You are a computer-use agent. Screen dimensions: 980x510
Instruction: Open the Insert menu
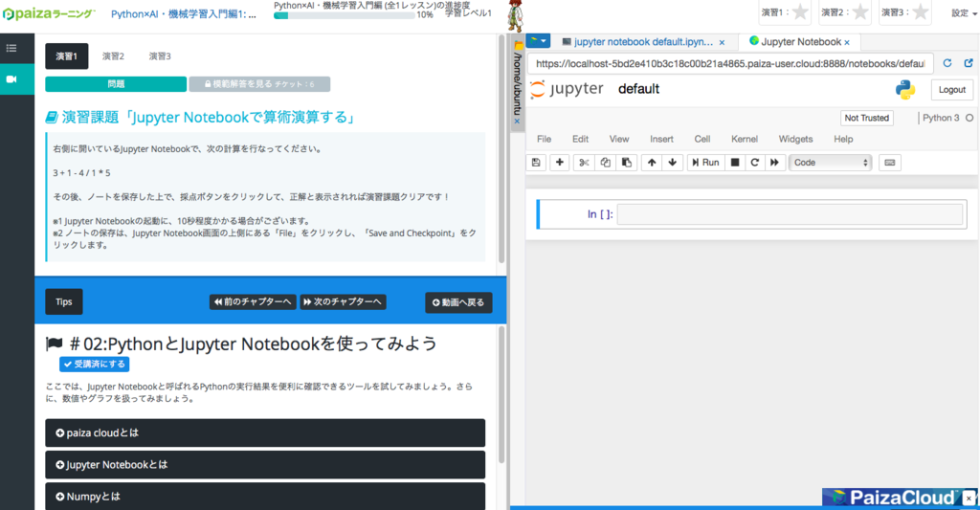tap(661, 139)
